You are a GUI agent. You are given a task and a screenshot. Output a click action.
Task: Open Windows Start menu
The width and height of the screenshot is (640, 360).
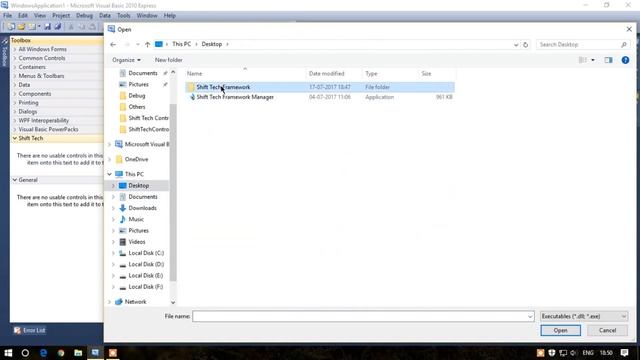click(x=8, y=353)
